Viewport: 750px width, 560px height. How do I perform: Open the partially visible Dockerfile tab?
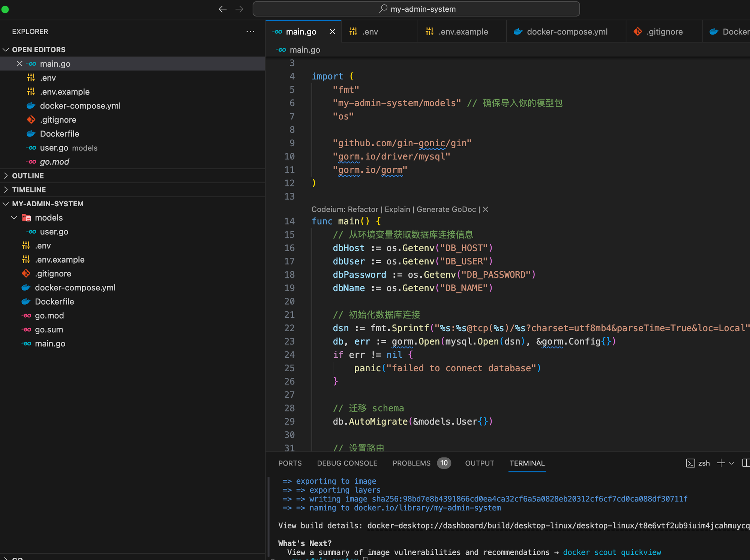(x=726, y=32)
